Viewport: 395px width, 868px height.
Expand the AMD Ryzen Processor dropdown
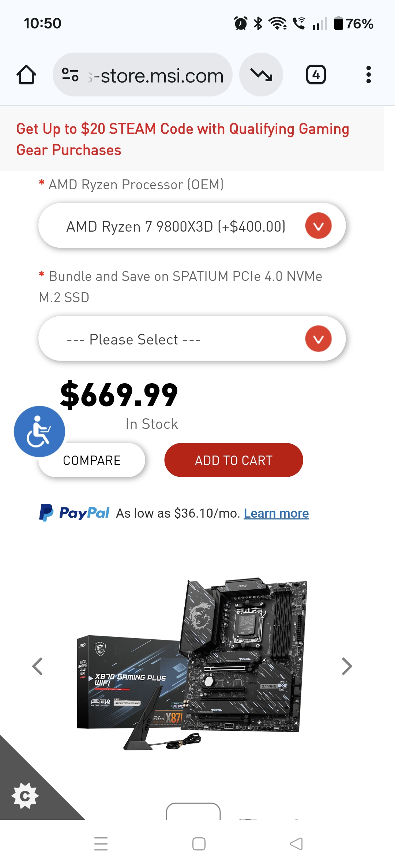click(x=192, y=226)
